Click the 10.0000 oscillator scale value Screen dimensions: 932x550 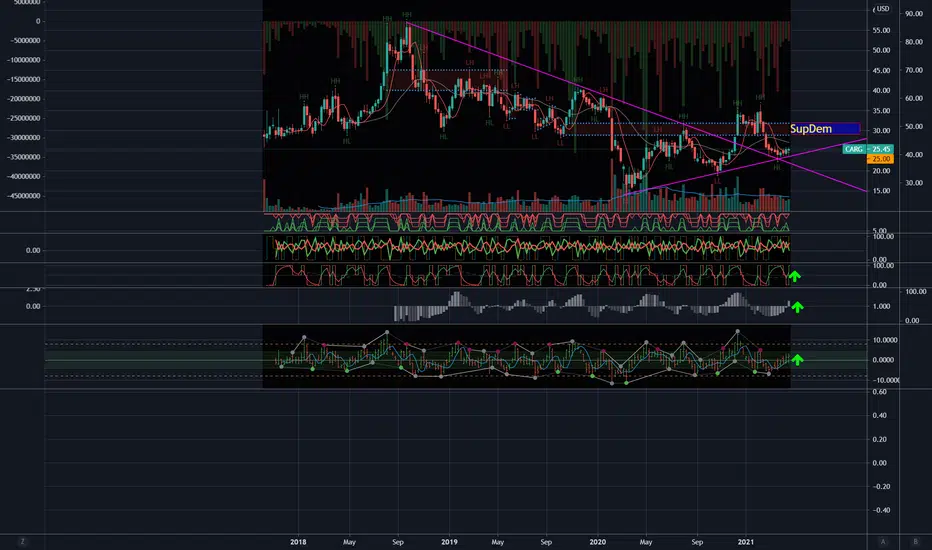pos(883,341)
